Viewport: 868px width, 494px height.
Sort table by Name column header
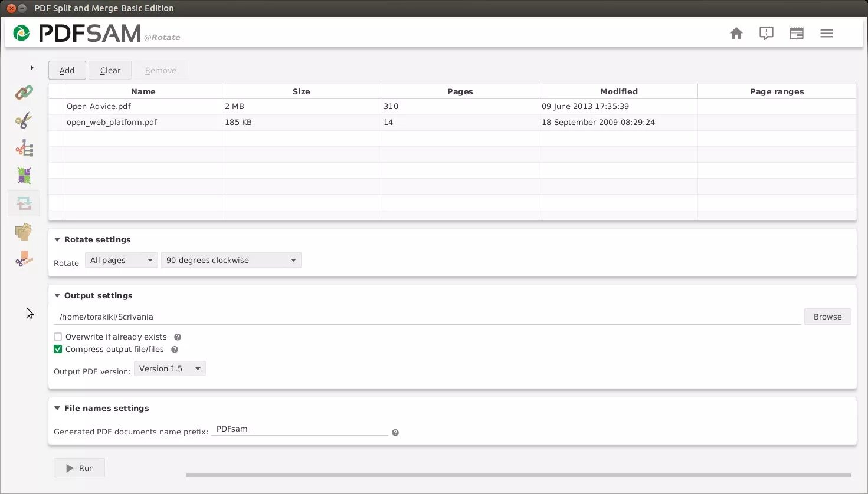(x=143, y=91)
